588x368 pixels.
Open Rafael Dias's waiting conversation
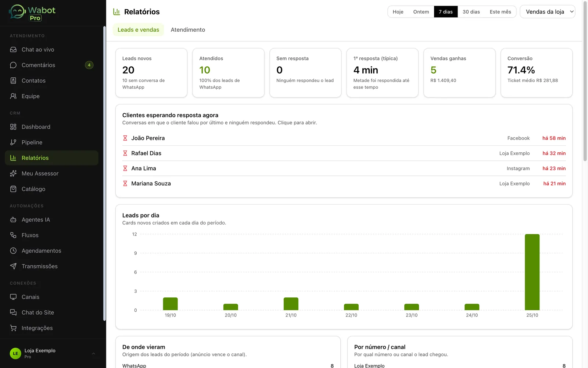[x=344, y=153]
